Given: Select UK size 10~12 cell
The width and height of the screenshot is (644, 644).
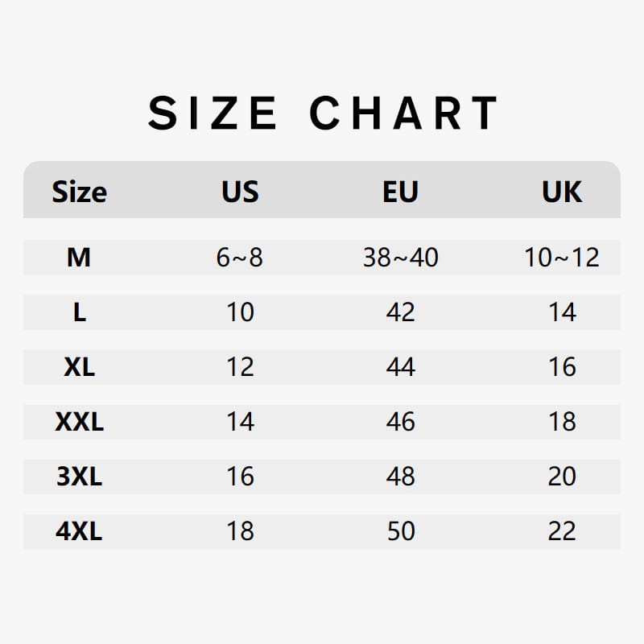Looking at the screenshot, I should tap(561, 258).
